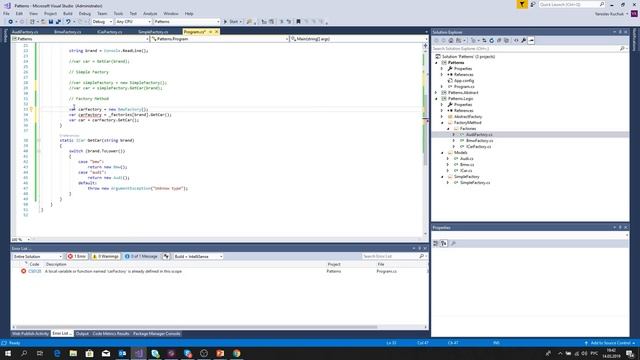Click the CS0128 error code link
This screenshot has width=640, height=360.
(35, 271)
